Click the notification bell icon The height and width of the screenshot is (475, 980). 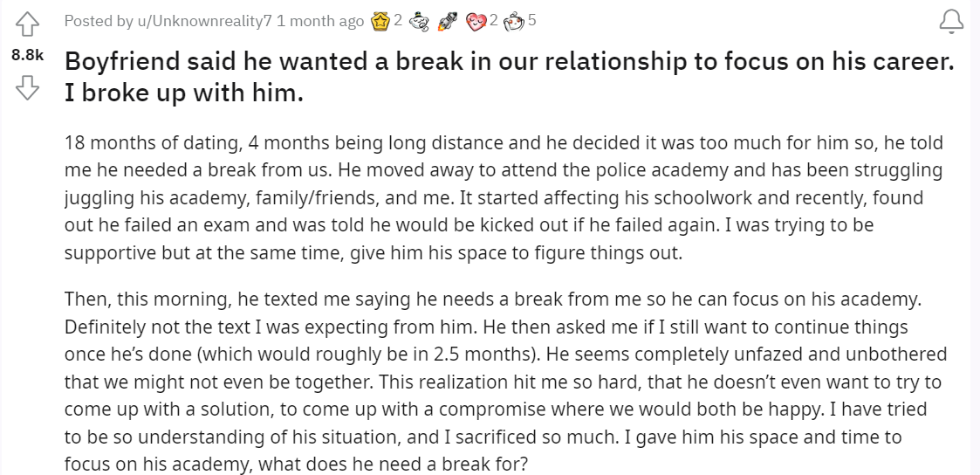click(x=951, y=23)
